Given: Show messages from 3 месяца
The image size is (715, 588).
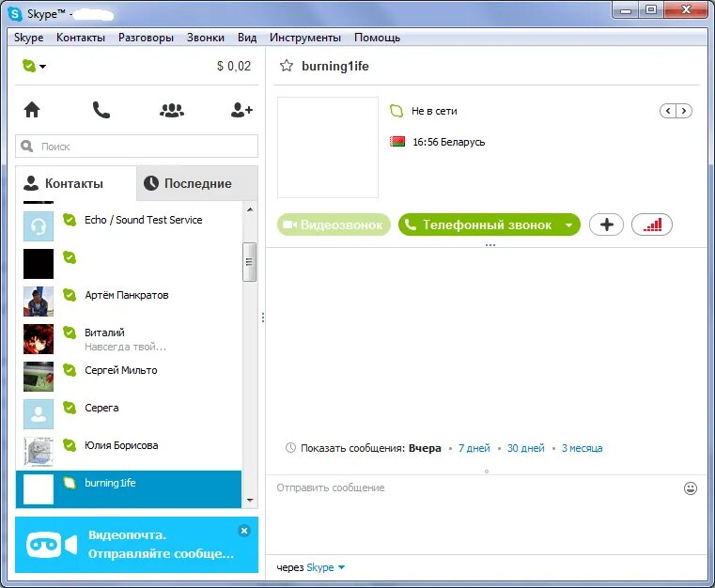Looking at the screenshot, I should 582,448.
